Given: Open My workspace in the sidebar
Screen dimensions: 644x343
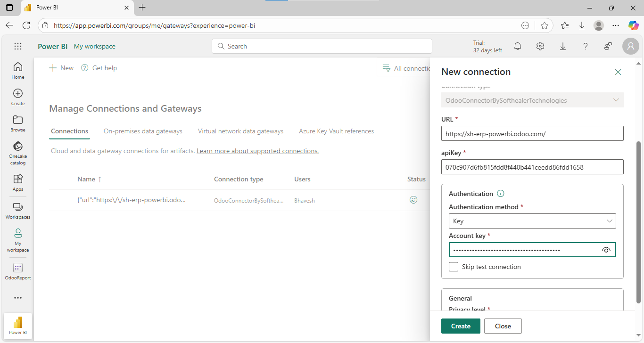Looking at the screenshot, I should tap(18, 240).
